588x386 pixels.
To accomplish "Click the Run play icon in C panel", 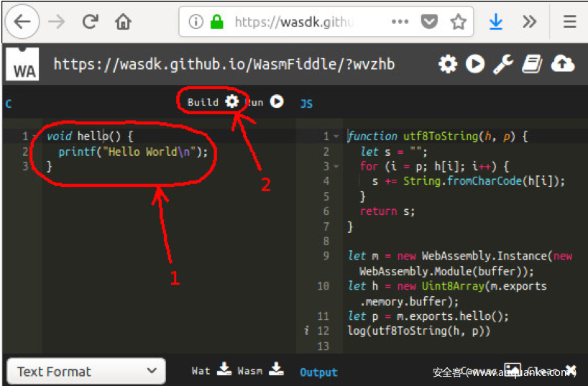I will [x=277, y=101].
